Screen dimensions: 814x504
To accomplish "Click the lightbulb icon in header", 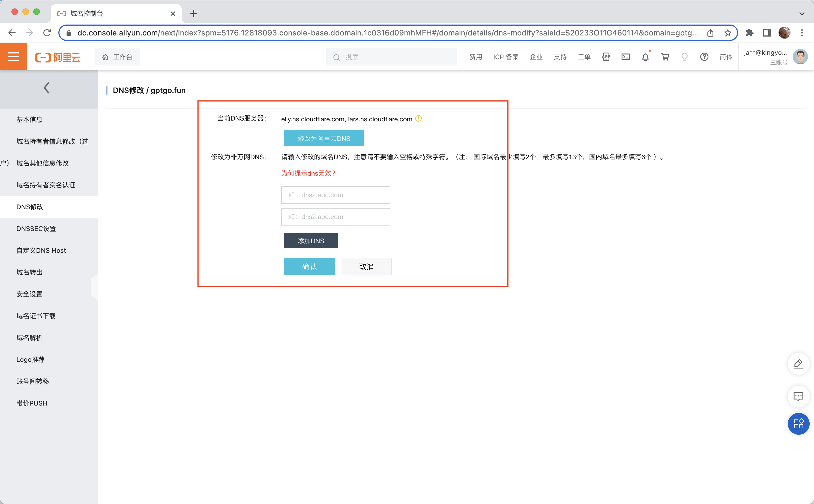I will tap(684, 57).
